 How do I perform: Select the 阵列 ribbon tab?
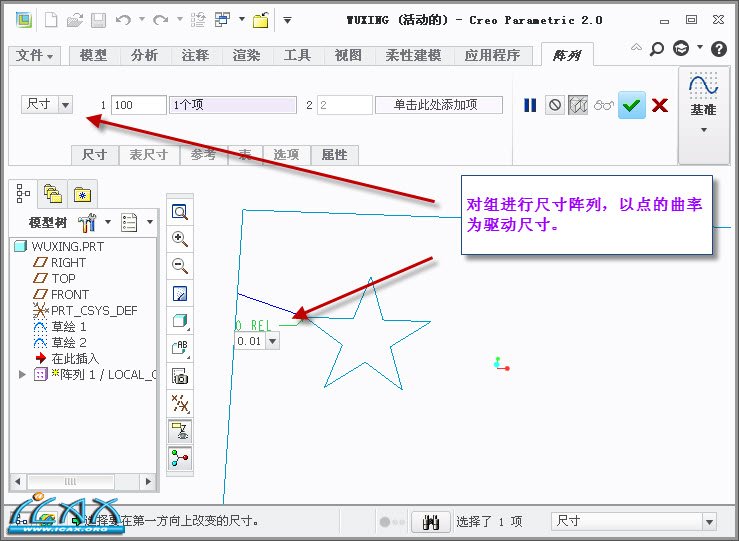coord(567,55)
